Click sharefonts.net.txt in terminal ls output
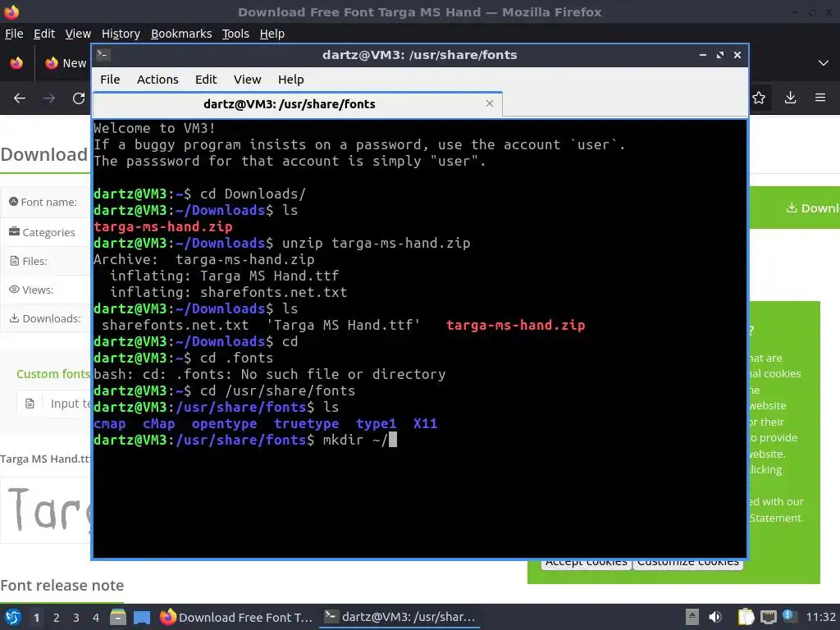 coord(176,325)
